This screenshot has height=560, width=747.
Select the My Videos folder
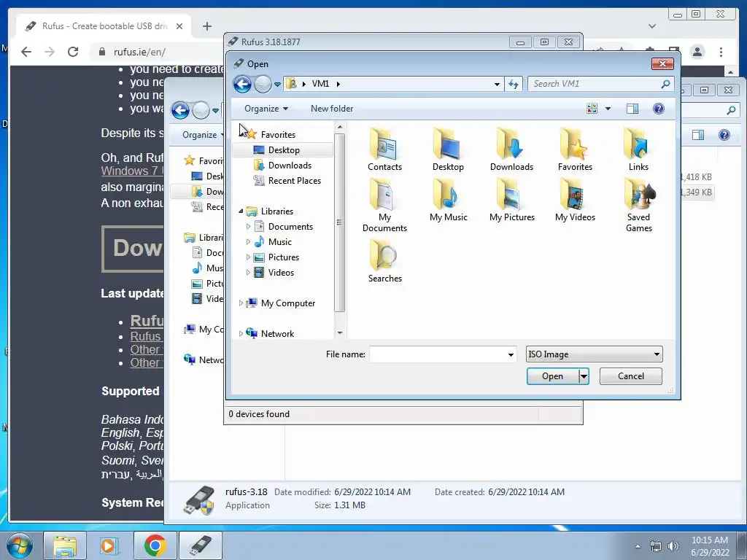pyautogui.click(x=575, y=200)
